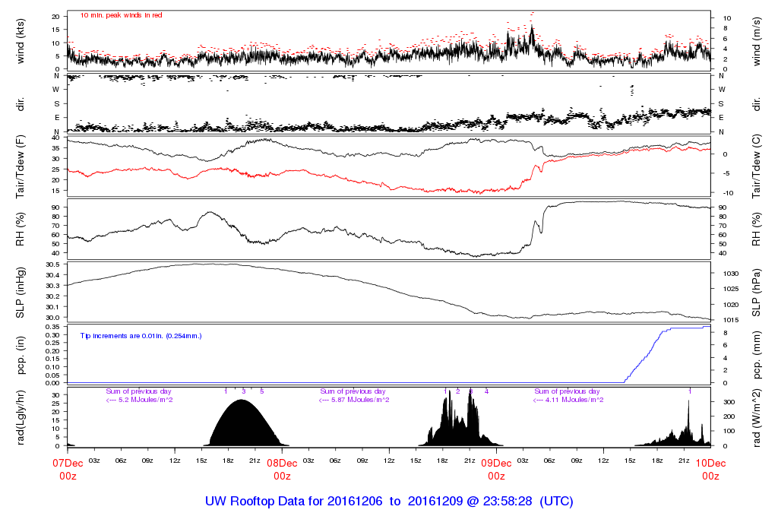778x532 pixels.
Task: Click the "rad (W/m^2)" axis label
Action: pyautogui.click(x=756, y=417)
